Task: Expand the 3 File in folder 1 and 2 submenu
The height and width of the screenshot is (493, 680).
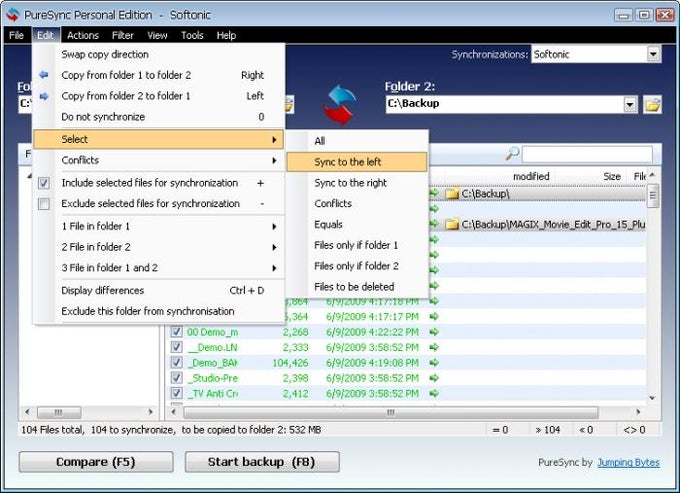Action: (x=159, y=268)
